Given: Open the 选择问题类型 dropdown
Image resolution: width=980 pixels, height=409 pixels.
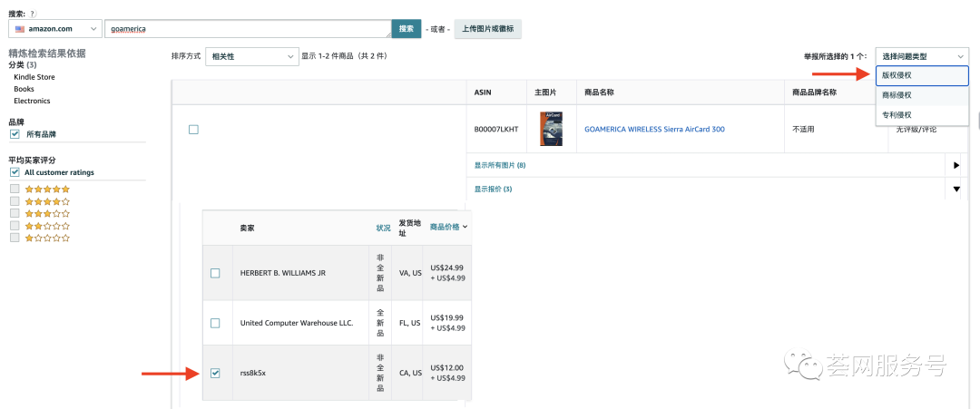Looking at the screenshot, I should (922, 56).
